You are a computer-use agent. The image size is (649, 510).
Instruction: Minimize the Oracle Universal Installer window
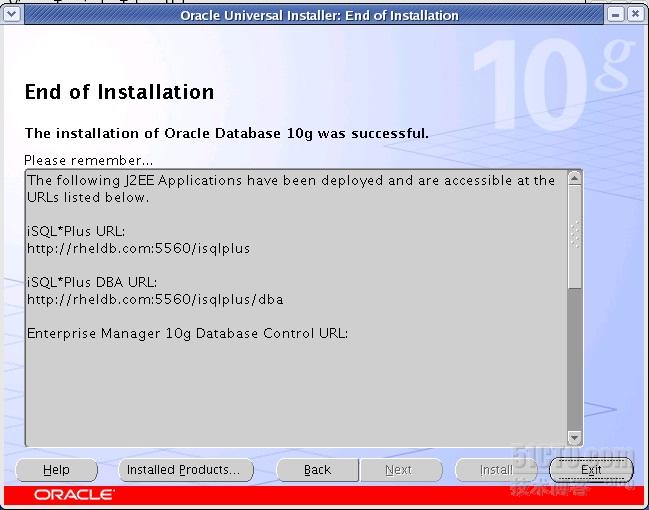coord(615,14)
